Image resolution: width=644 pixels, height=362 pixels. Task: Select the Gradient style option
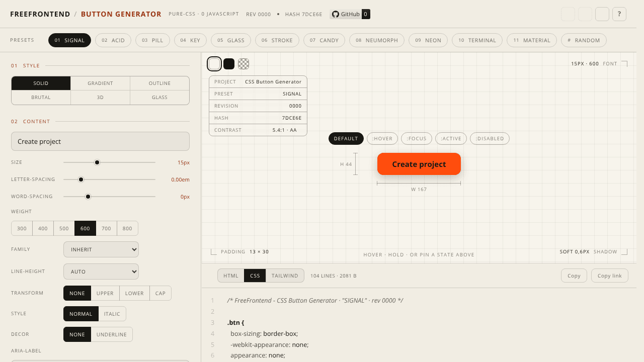click(x=100, y=83)
